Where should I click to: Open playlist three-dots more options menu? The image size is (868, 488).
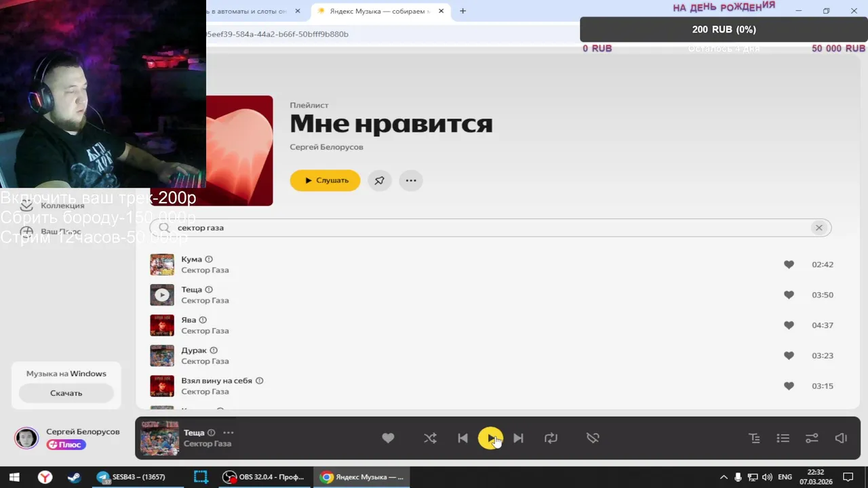tap(411, 180)
